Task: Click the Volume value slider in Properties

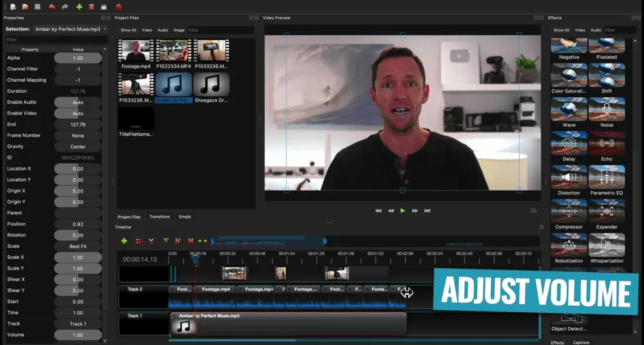Action: pyautogui.click(x=77, y=335)
